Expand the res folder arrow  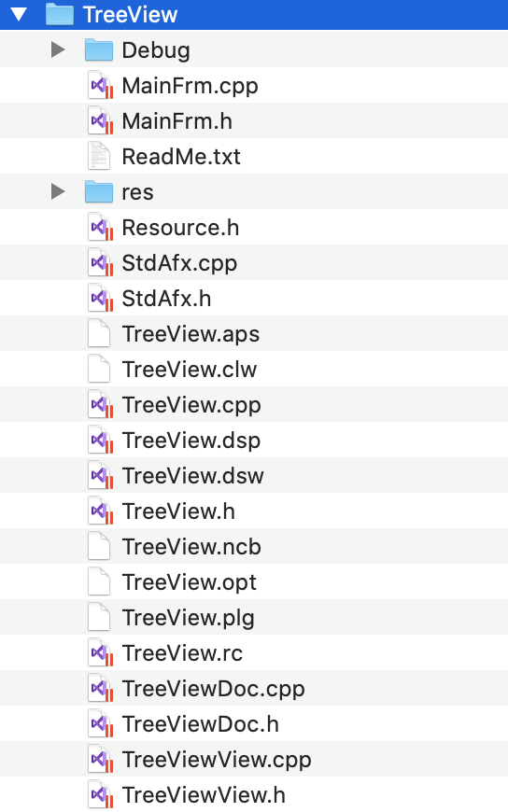[x=58, y=191]
